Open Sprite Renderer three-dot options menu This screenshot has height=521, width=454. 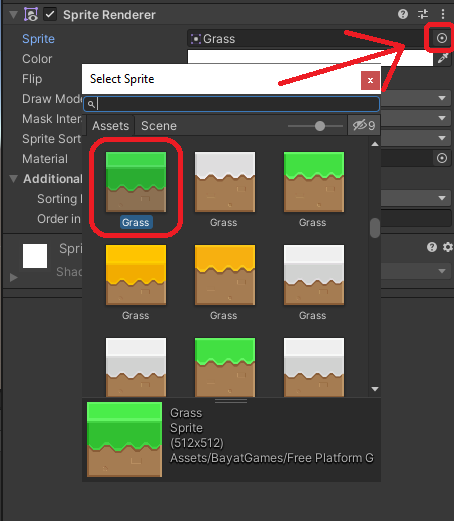443,14
